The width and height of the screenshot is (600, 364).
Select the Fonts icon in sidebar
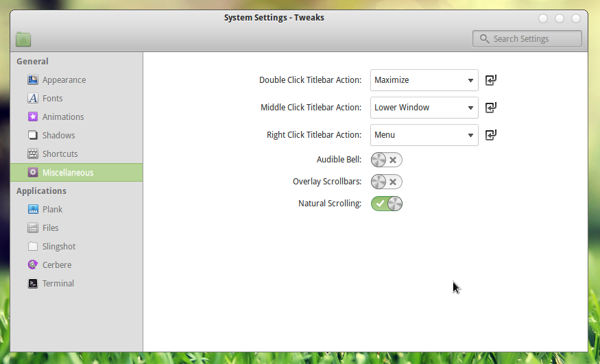pyautogui.click(x=33, y=98)
